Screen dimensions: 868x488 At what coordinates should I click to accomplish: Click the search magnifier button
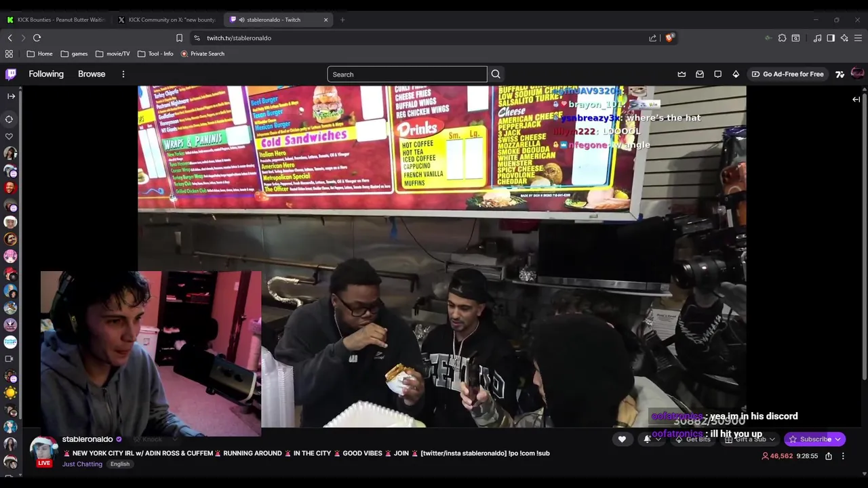pyautogui.click(x=496, y=74)
